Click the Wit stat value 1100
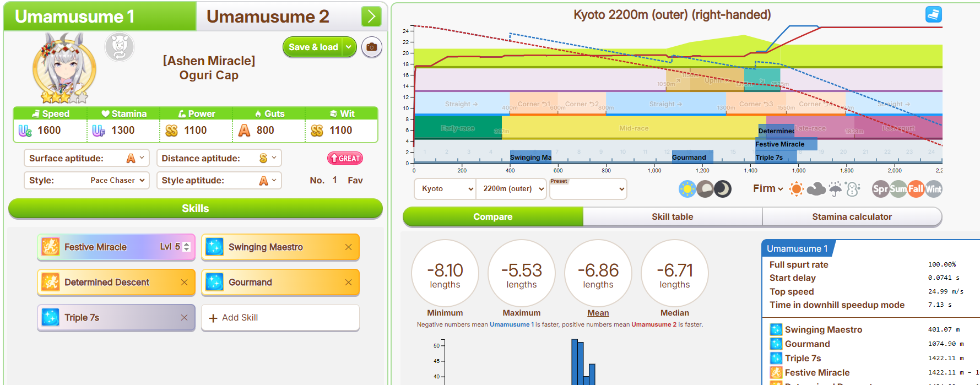The height and width of the screenshot is (385, 980). (341, 131)
